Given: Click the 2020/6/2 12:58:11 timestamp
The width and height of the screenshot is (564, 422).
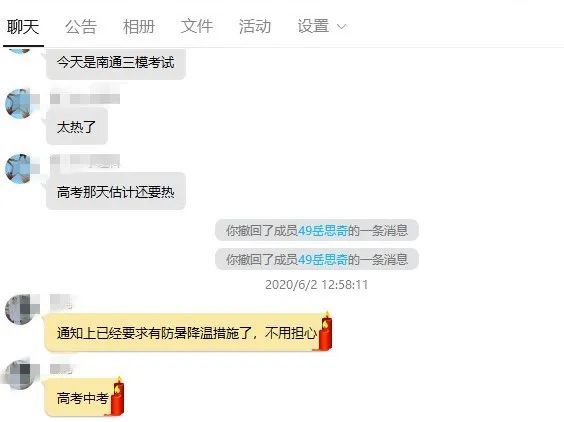Looking at the screenshot, I should (317, 285).
